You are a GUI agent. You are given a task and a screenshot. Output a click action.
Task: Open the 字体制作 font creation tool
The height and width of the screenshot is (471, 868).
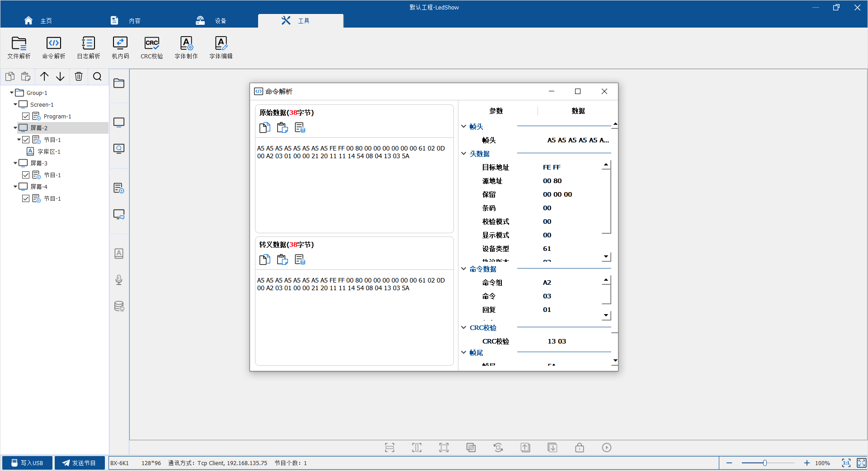point(186,47)
